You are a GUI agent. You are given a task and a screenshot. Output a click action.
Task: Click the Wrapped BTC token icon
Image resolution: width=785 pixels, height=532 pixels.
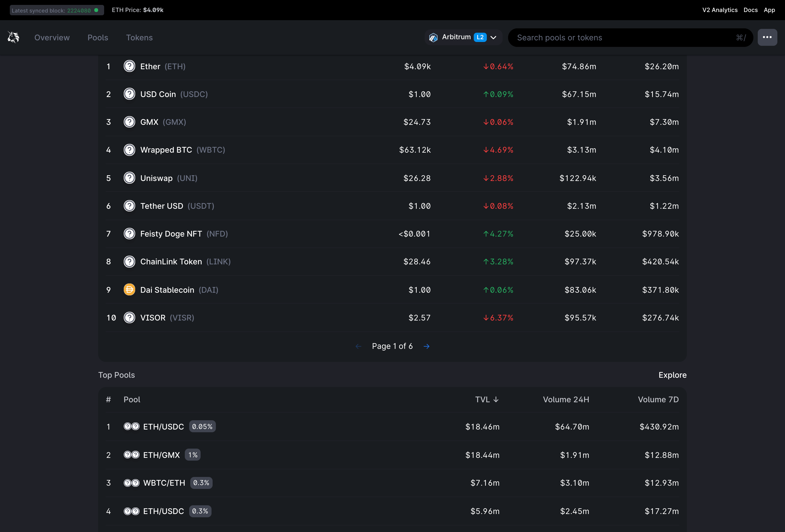coord(129,150)
